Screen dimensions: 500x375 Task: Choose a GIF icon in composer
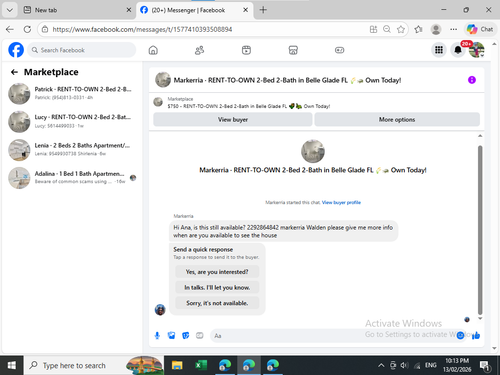tap(200, 335)
